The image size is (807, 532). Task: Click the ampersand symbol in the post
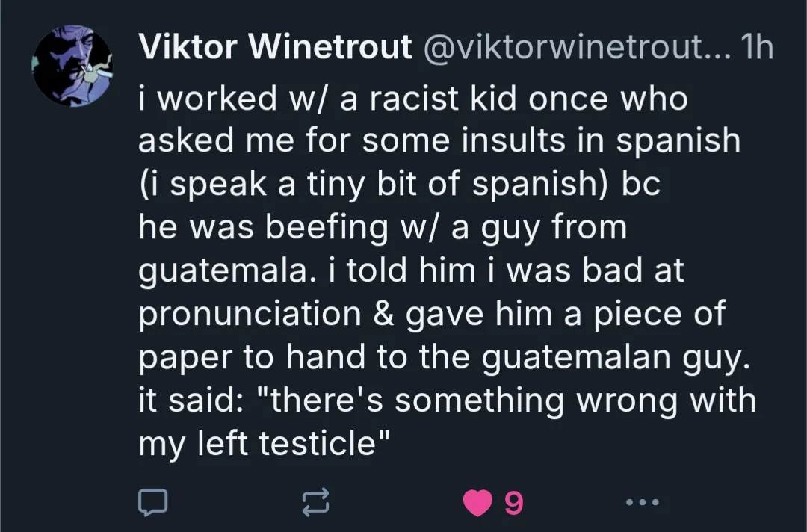pyautogui.click(x=383, y=314)
